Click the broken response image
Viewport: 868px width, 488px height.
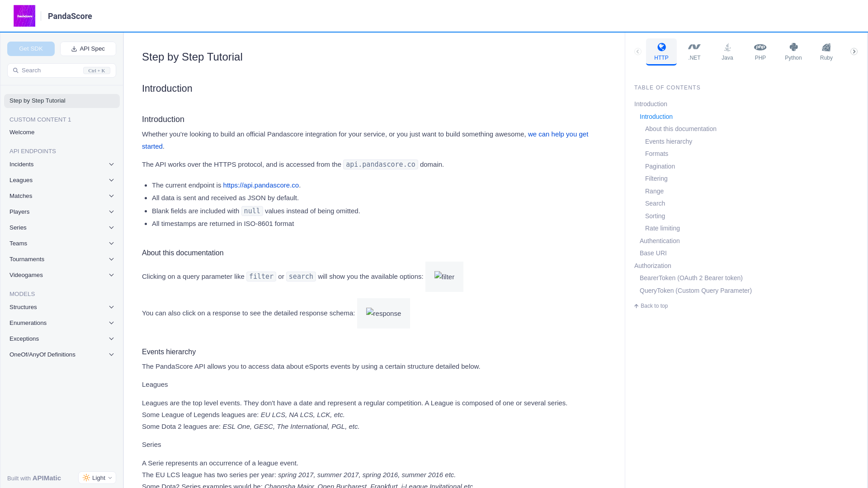[x=383, y=314]
